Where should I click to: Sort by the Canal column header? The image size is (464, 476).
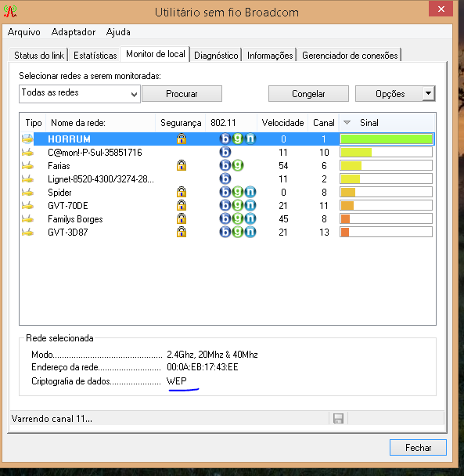323,123
